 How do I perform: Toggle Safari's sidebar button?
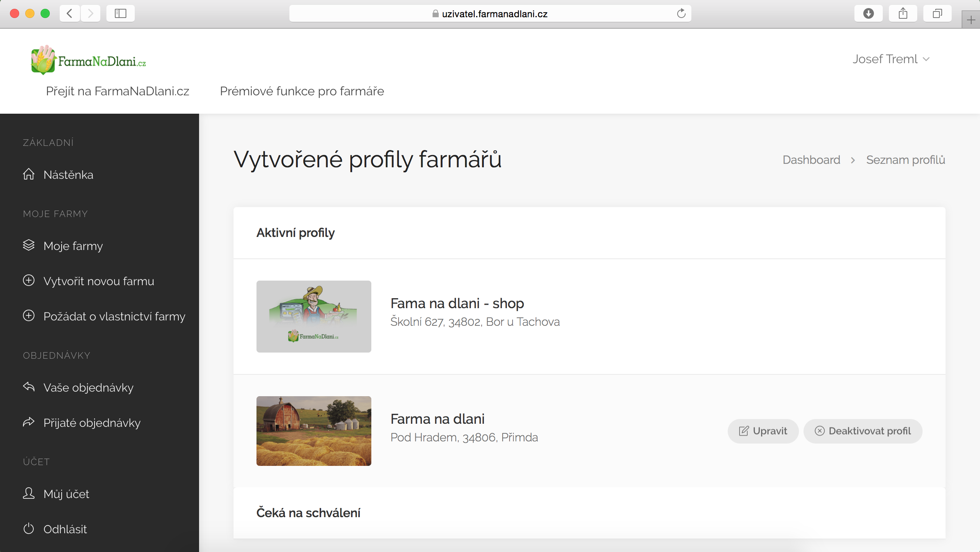[x=121, y=14]
